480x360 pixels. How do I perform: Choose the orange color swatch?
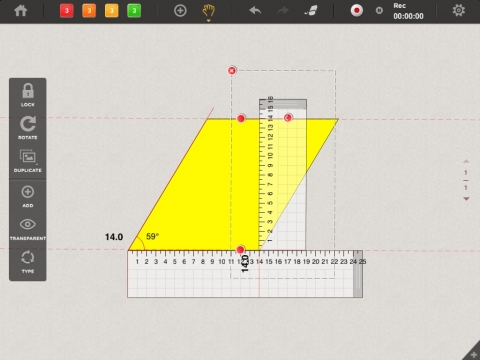tap(89, 11)
